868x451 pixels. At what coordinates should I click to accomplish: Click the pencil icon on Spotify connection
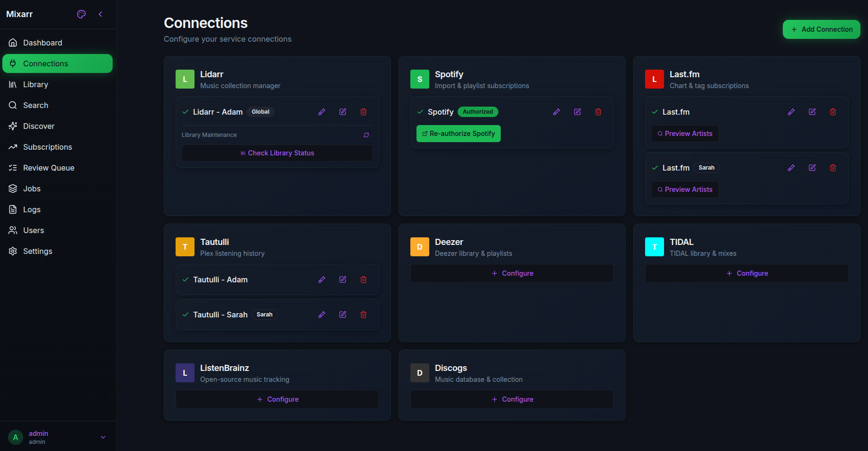557,112
